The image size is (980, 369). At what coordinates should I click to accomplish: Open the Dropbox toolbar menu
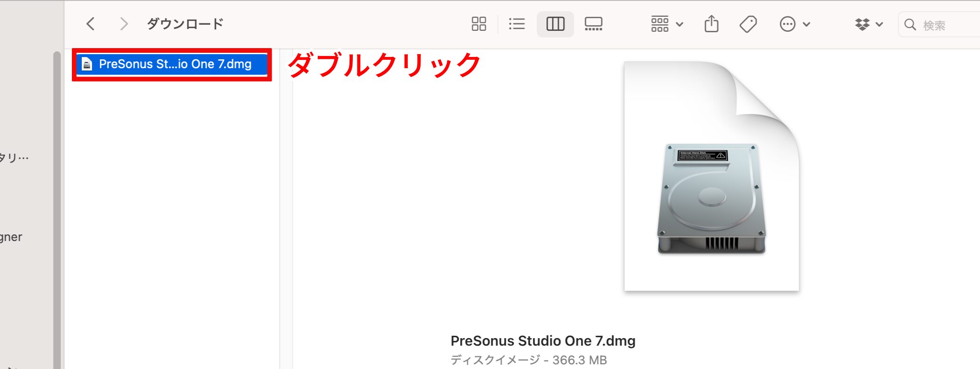click(x=868, y=24)
